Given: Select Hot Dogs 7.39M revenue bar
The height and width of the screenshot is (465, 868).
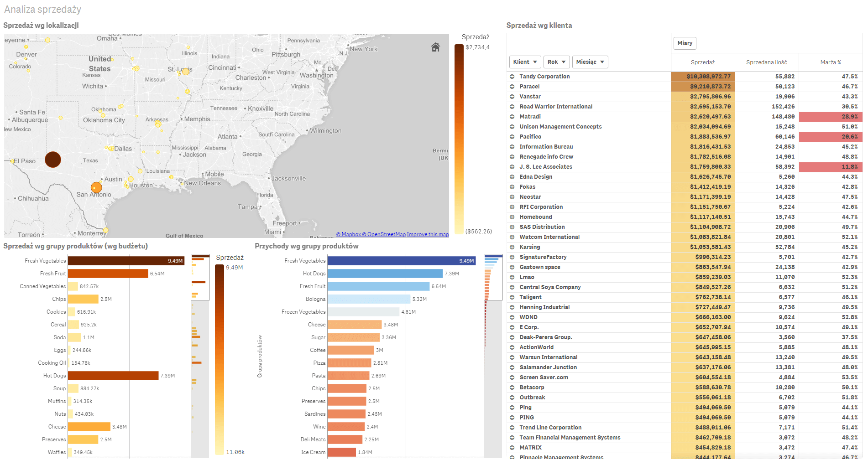Looking at the screenshot, I should point(385,274).
